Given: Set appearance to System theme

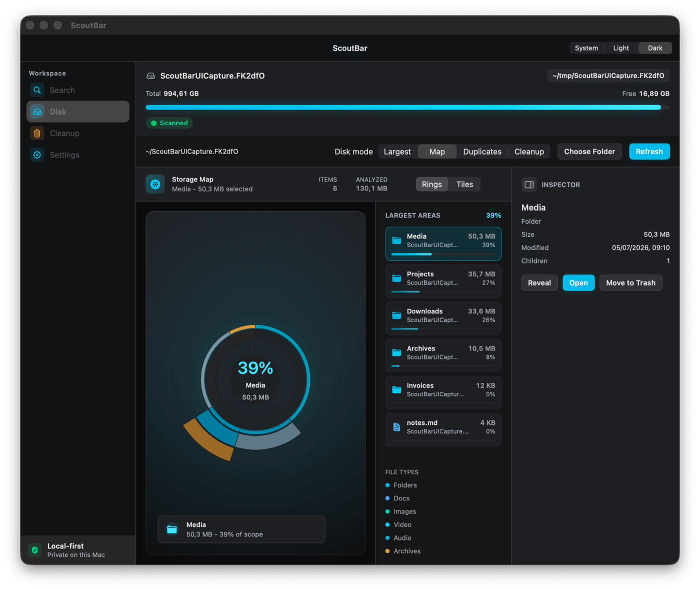Looking at the screenshot, I should pos(586,48).
